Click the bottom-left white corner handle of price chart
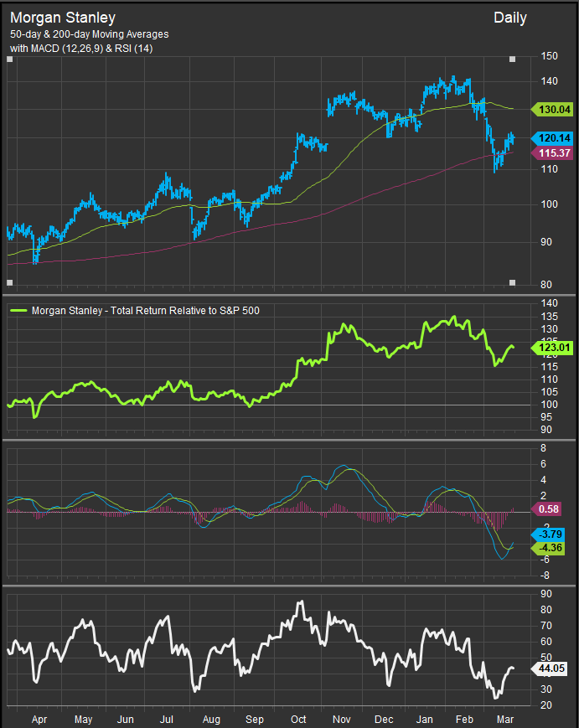Image resolution: width=579 pixels, height=728 pixels. (10, 282)
